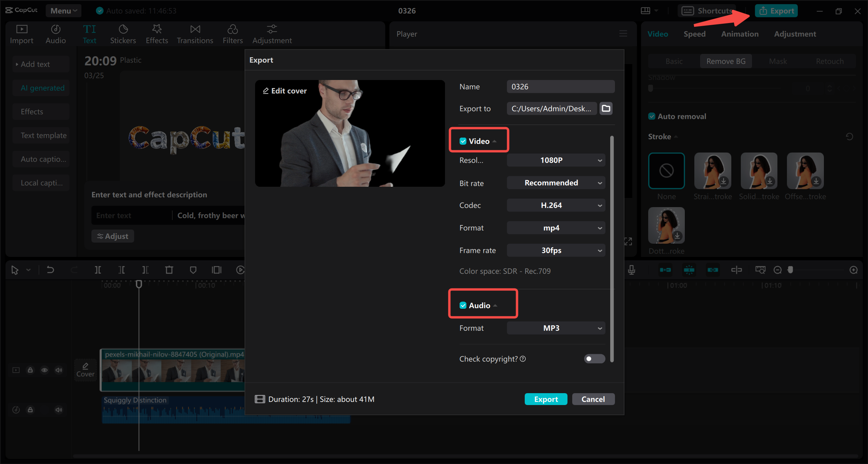Open the export destination folder icon
Image resolution: width=868 pixels, height=464 pixels.
click(x=606, y=108)
